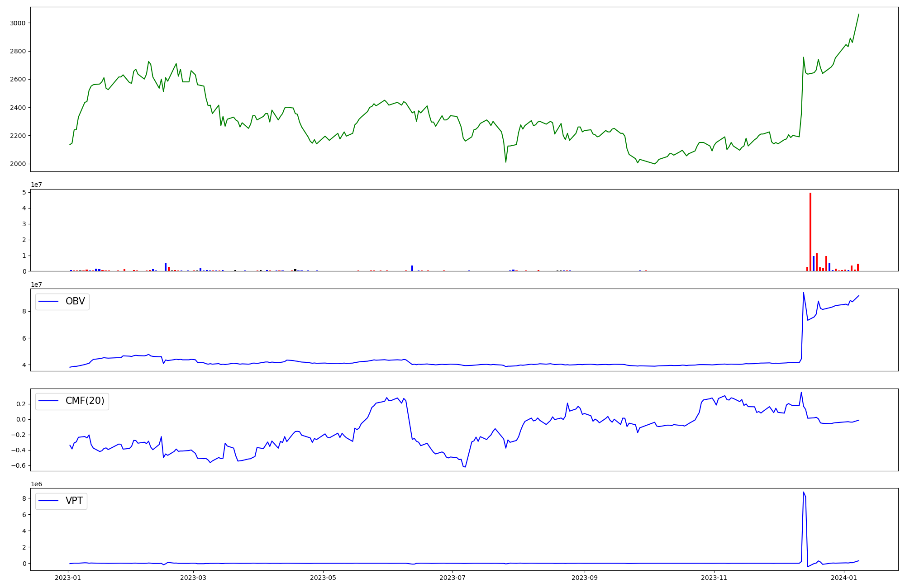Screen dimensions: 905x588
Task: Click the final highest point of green price line
Action: point(858,14)
